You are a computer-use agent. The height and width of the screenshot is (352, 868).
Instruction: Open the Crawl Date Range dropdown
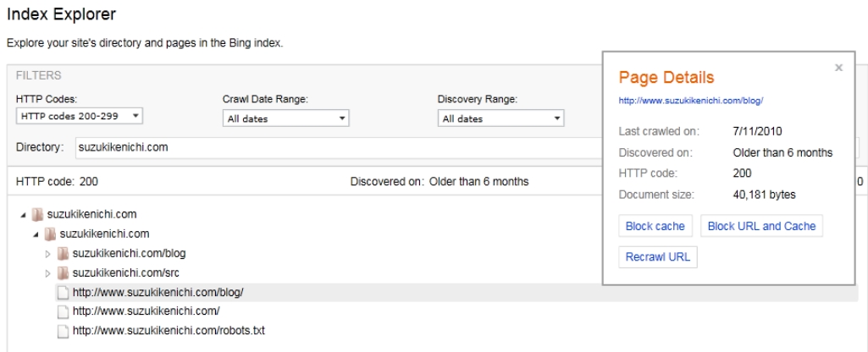285,118
